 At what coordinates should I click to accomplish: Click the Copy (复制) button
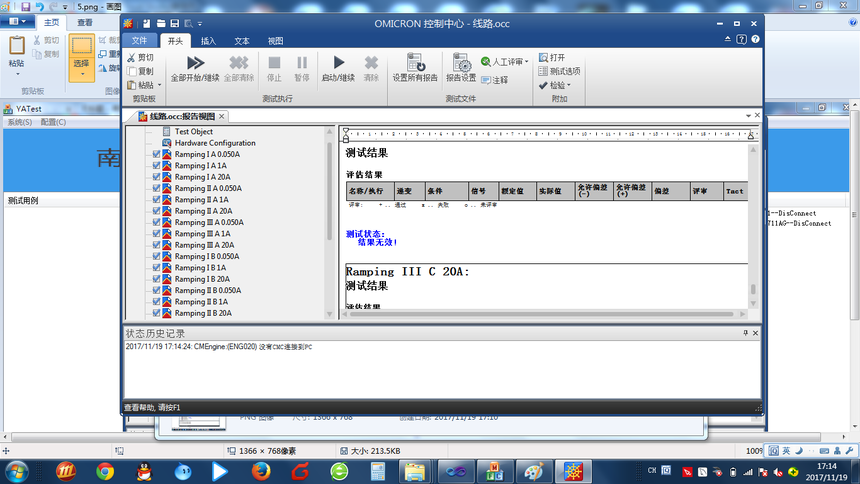(x=140, y=72)
